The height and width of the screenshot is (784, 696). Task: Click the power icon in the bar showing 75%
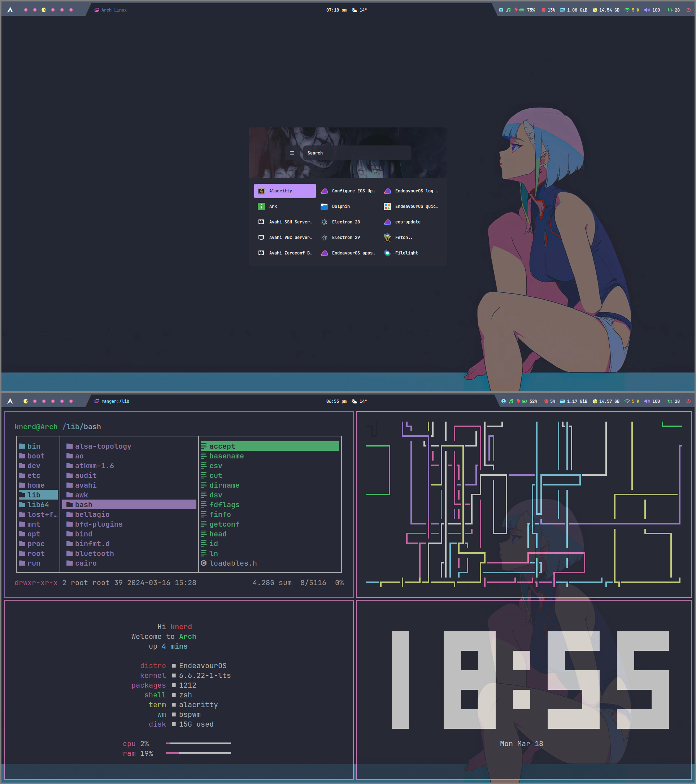coord(688,10)
